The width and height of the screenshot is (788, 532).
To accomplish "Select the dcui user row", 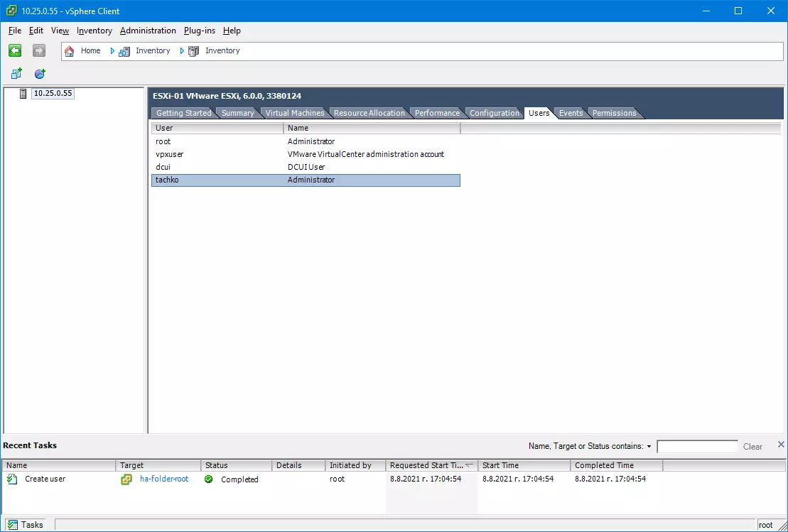I will (x=306, y=167).
